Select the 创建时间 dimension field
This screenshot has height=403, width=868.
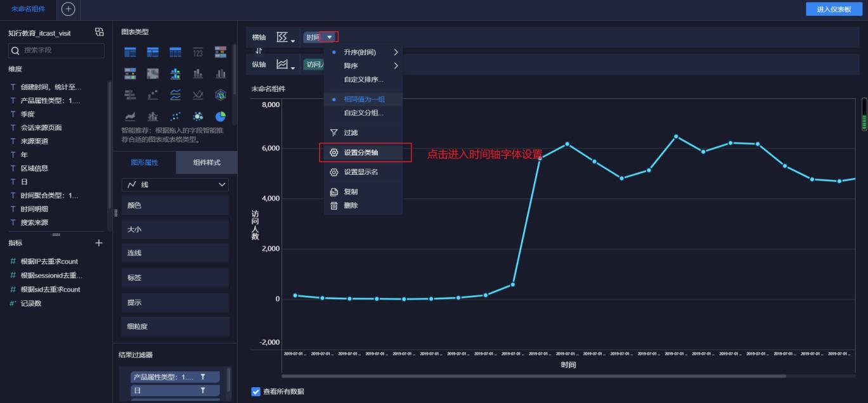(51, 87)
